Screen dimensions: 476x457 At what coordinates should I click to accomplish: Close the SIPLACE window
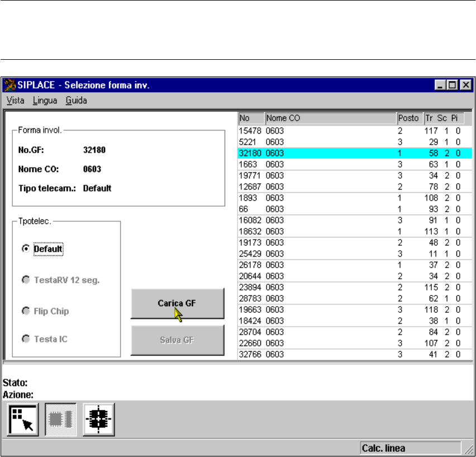(466, 85)
